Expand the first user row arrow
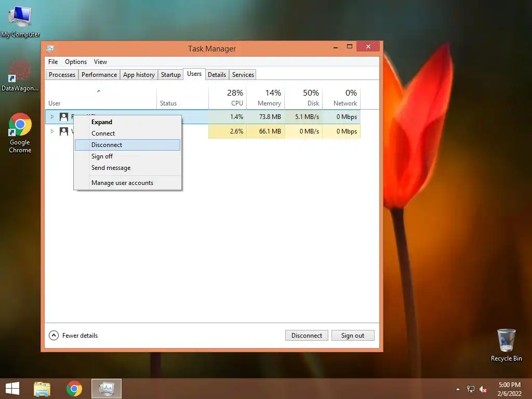Image resolution: width=532 pixels, height=399 pixels. (52, 117)
